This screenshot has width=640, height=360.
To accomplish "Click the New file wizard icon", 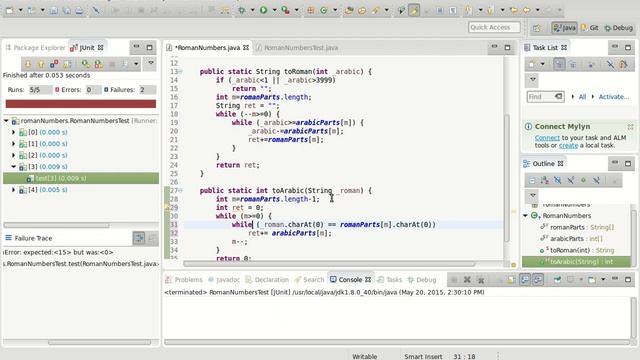I will pos(9,11).
